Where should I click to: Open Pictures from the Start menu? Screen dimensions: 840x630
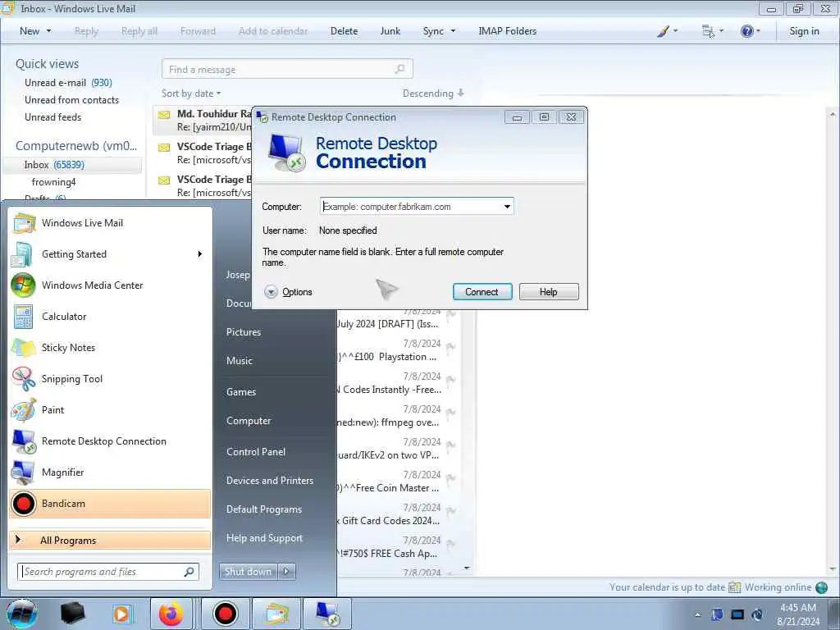click(244, 332)
